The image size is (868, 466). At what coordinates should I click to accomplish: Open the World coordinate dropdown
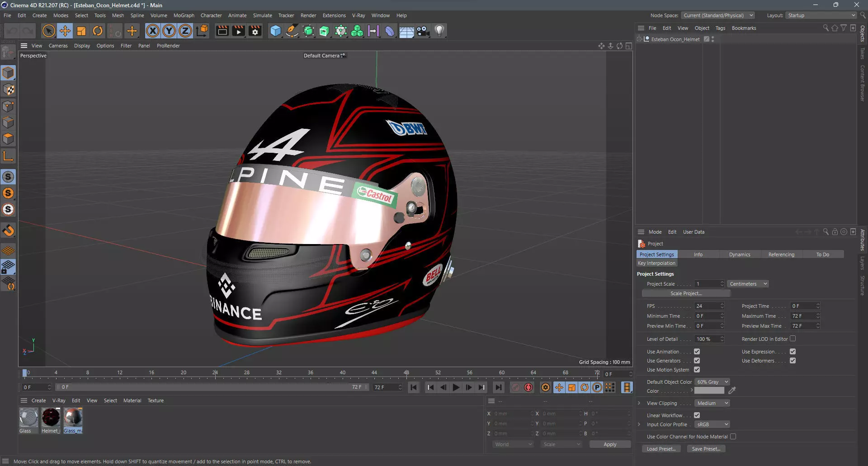pyautogui.click(x=513, y=444)
